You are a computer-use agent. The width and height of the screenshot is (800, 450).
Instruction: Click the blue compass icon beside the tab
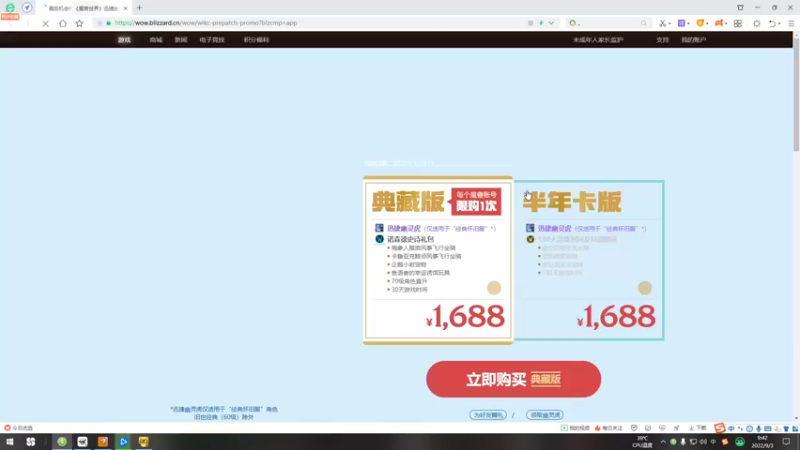pos(27,8)
